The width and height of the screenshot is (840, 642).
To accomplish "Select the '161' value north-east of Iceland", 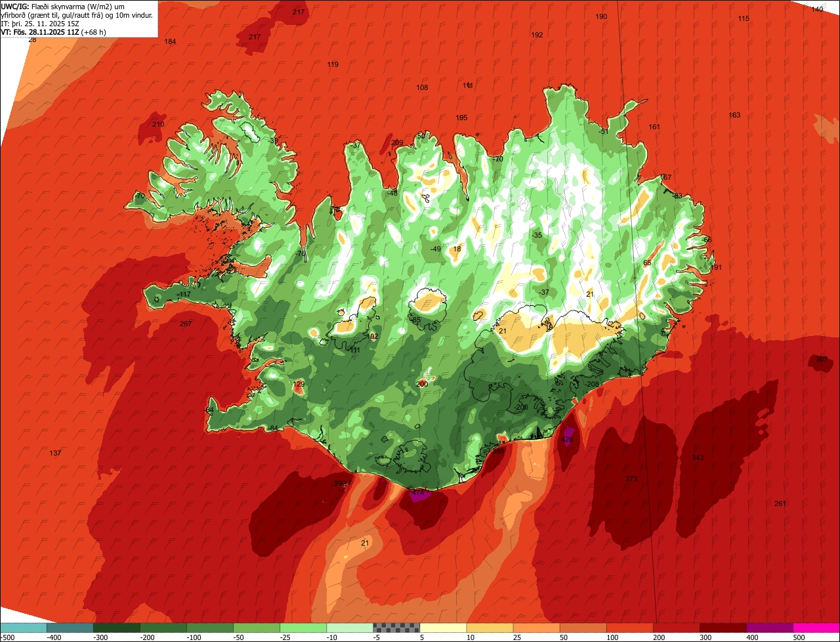I will (x=654, y=127).
